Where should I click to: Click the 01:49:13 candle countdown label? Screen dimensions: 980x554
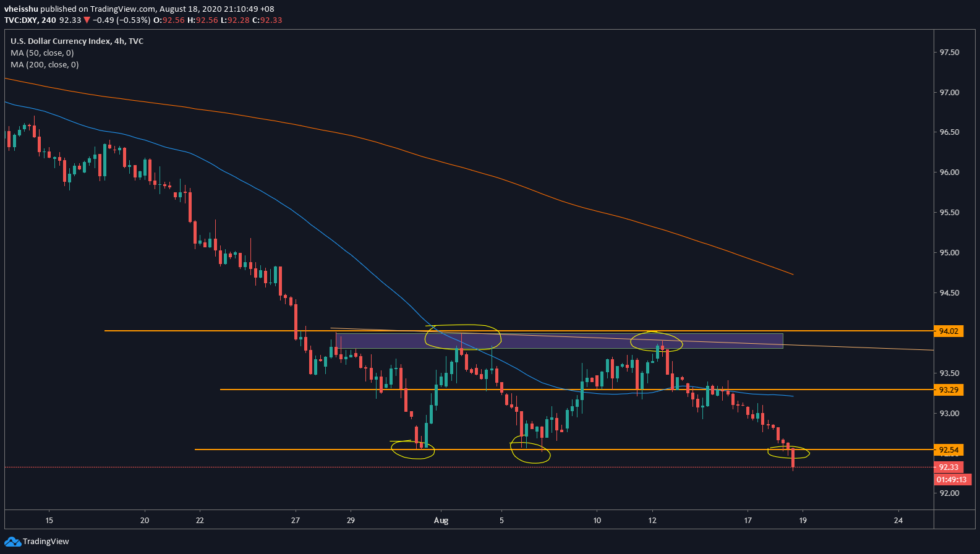tap(952, 480)
